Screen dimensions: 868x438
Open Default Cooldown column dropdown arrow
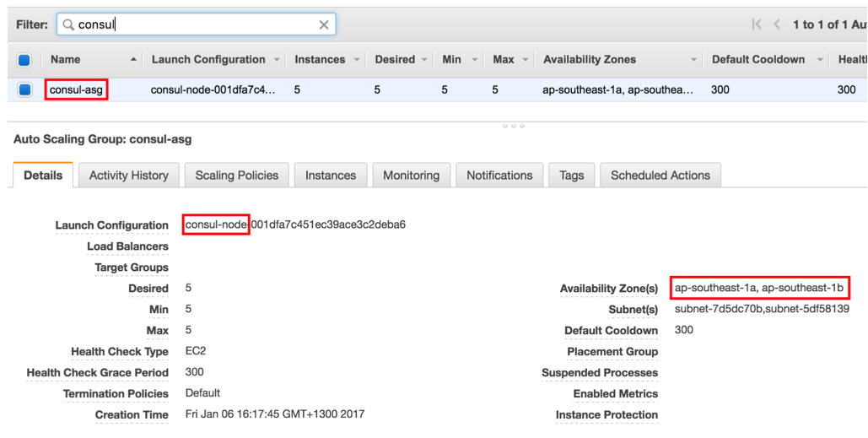[820, 60]
